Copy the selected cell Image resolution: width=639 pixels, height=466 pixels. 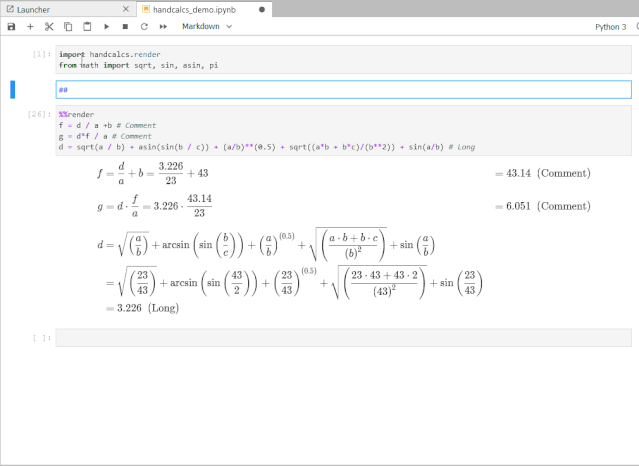coord(68,27)
